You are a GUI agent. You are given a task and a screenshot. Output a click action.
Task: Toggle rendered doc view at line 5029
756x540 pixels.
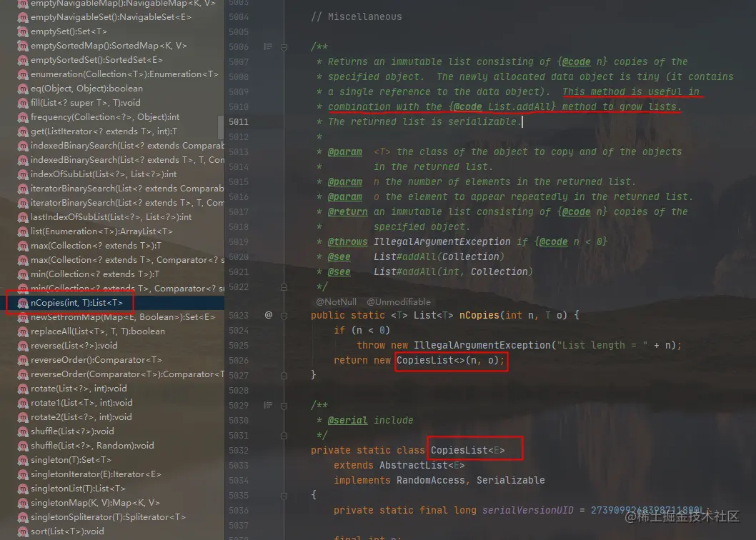pos(268,405)
